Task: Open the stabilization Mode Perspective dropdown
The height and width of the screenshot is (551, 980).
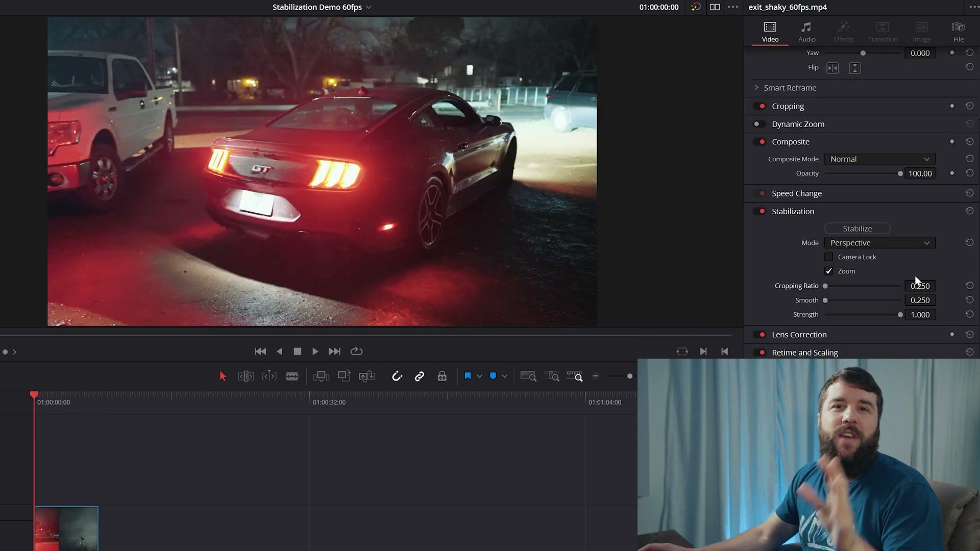Action: tap(880, 243)
